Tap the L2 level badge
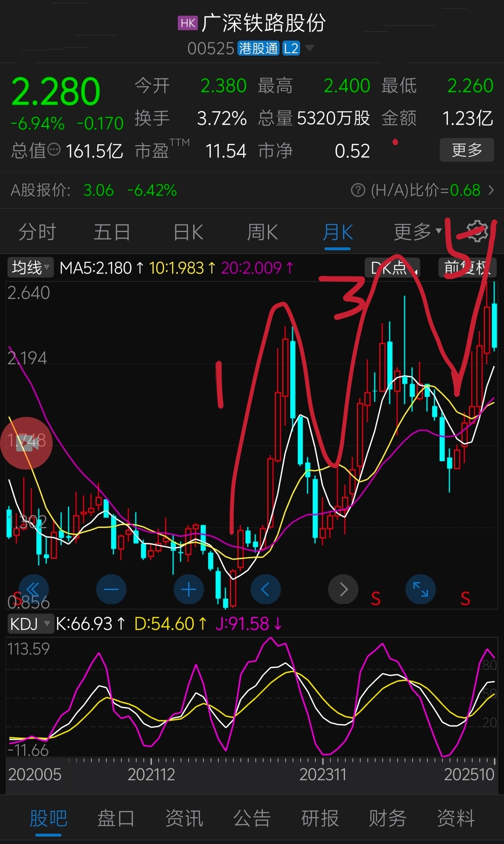Viewport: 504px width, 844px height. [x=291, y=49]
